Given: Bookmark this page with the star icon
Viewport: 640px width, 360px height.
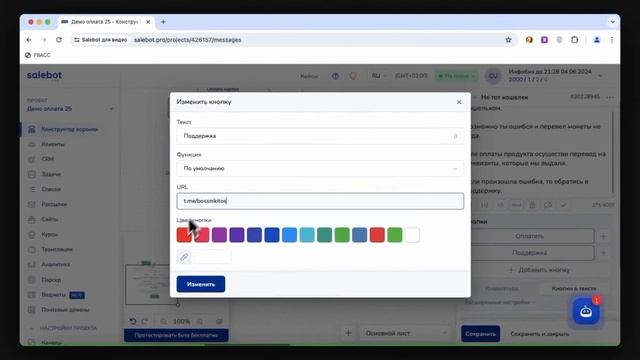Looking at the screenshot, I should click(508, 40).
